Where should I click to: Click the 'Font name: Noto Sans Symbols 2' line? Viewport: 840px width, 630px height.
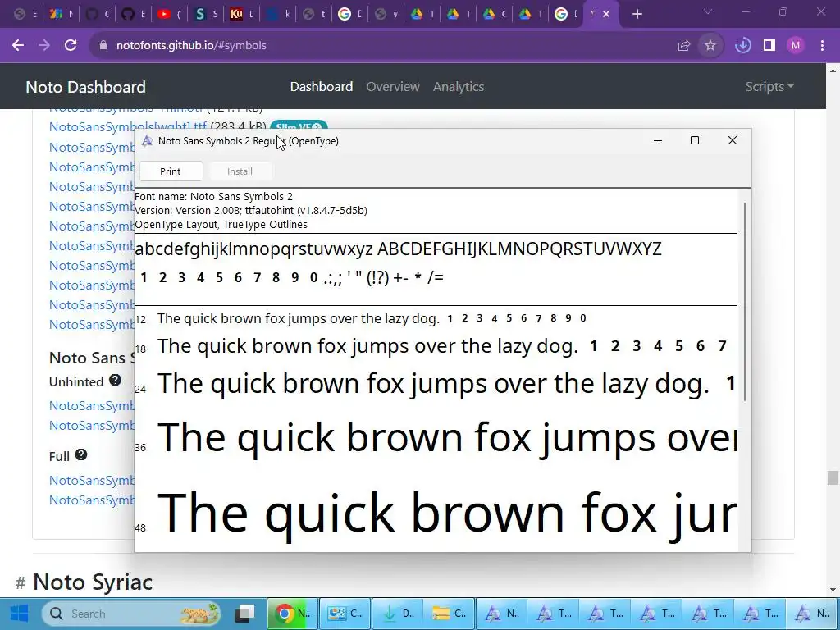click(214, 197)
